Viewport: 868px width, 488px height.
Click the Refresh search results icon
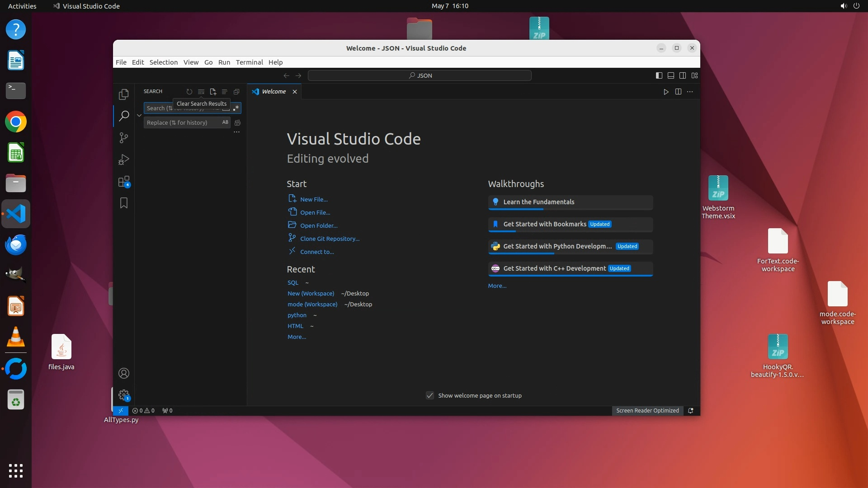coord(189,92)
